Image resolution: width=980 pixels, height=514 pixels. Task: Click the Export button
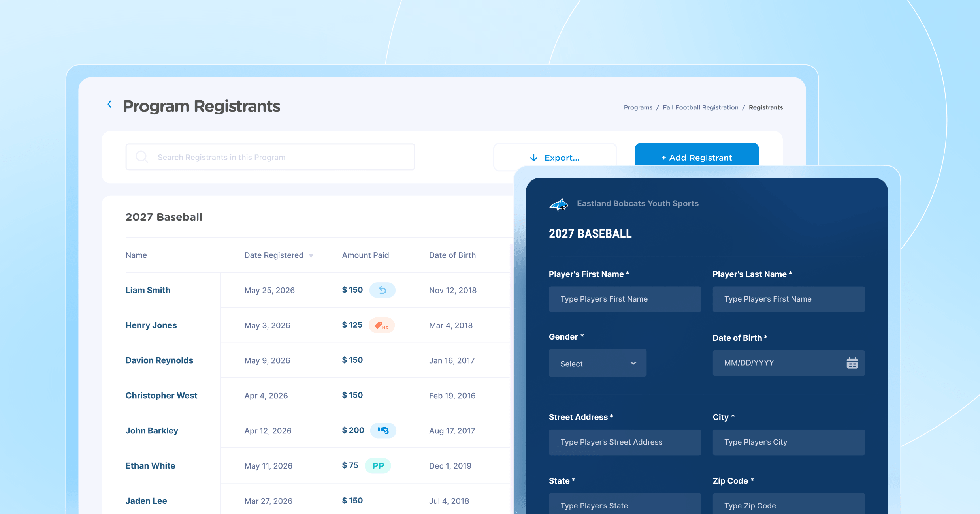tap(555, 158)
